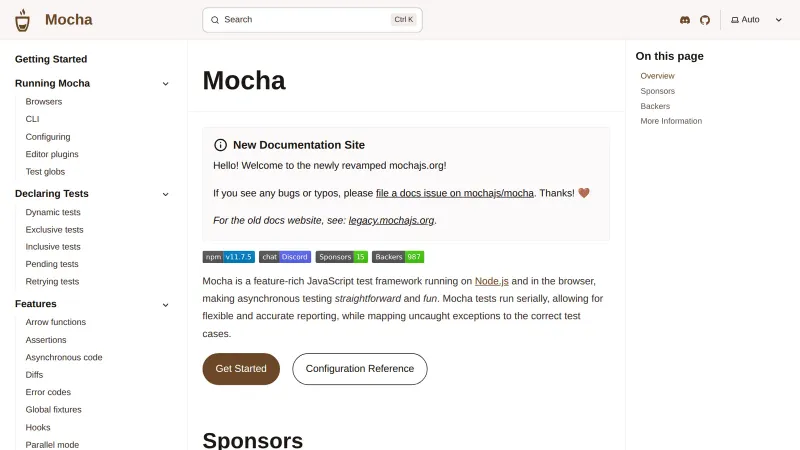The height and width of the screenshot is (450, 800).
Task: Open Getting Started in the sidebar
Action: 51,59
